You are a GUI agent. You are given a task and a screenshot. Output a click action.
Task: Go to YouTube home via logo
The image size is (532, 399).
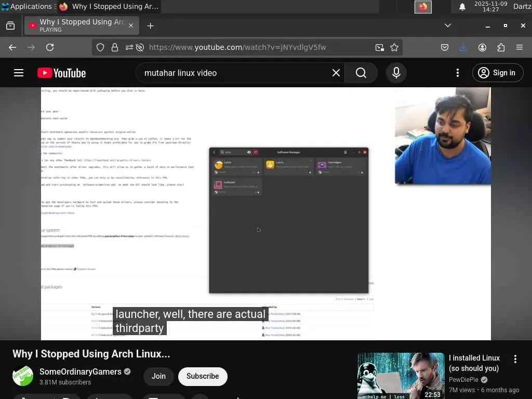point(62,73)
